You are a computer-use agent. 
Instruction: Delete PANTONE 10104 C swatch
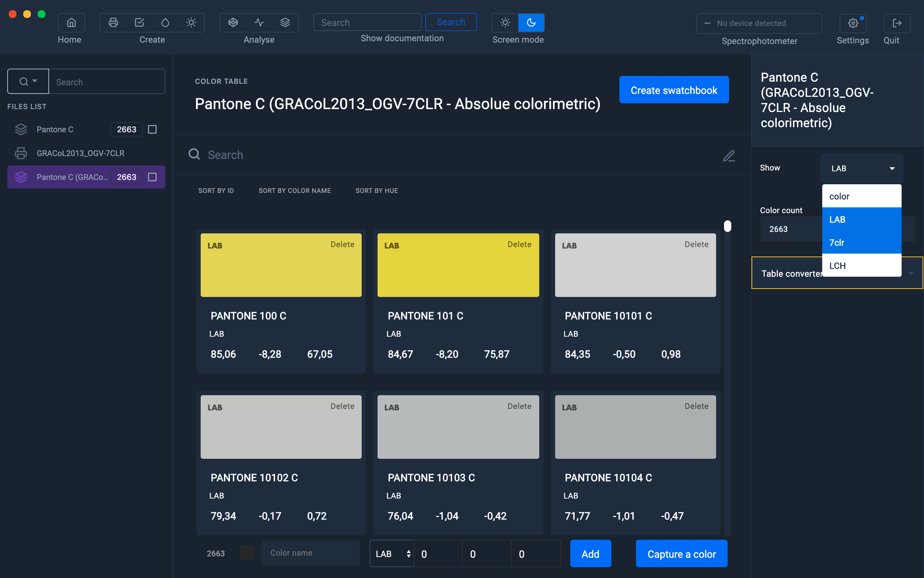pyautogui.click(x=697, y=406)
